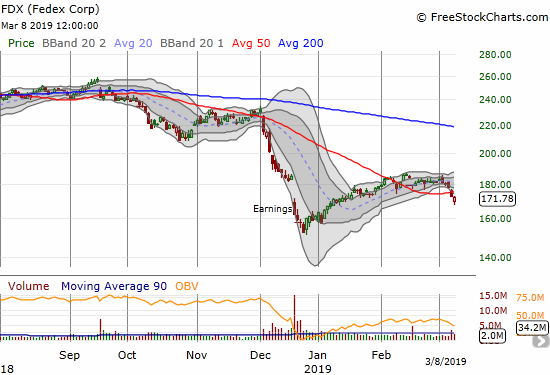Click the 200.00 price axis label
Image resolution: width=550 pixels, height=375 pixels.
pos(495,153)
